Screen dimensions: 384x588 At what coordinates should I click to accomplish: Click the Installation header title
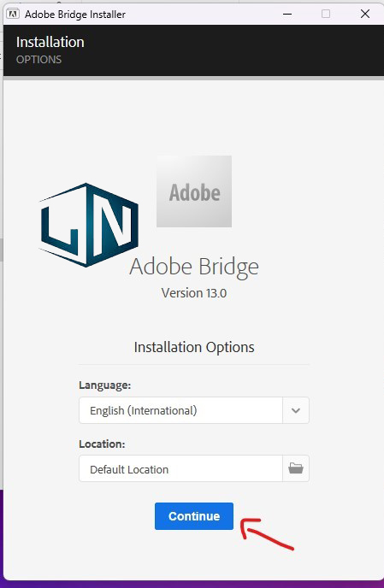pos(50,42)
